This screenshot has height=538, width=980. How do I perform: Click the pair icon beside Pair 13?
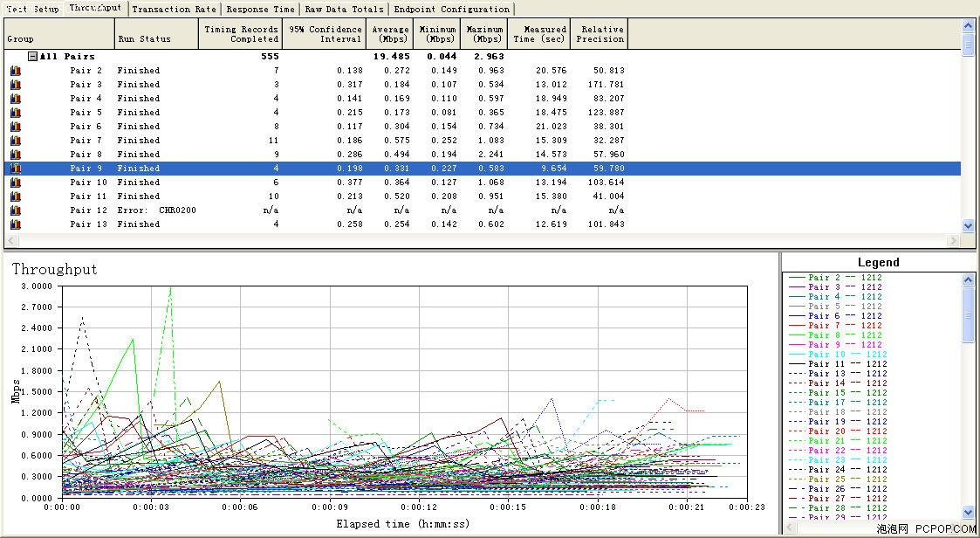click(x=16, y=224)
